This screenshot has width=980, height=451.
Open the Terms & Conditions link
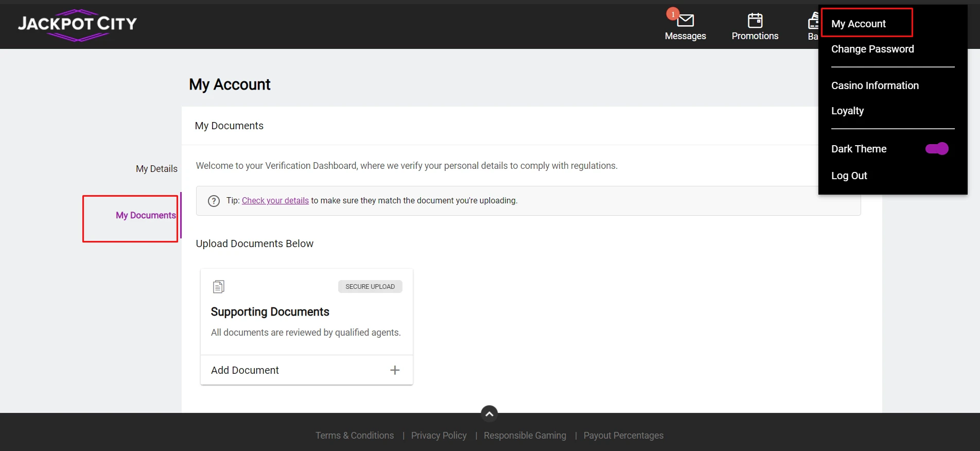[x=355, y=436]
